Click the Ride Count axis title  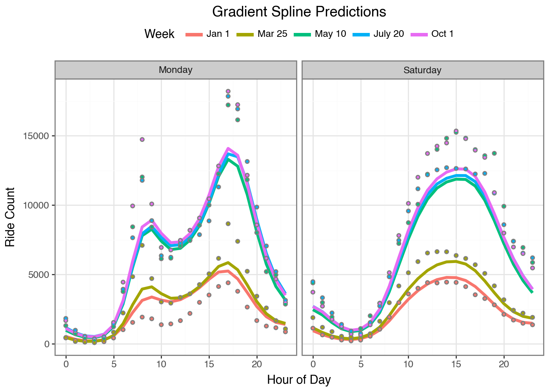pos(10,217)
